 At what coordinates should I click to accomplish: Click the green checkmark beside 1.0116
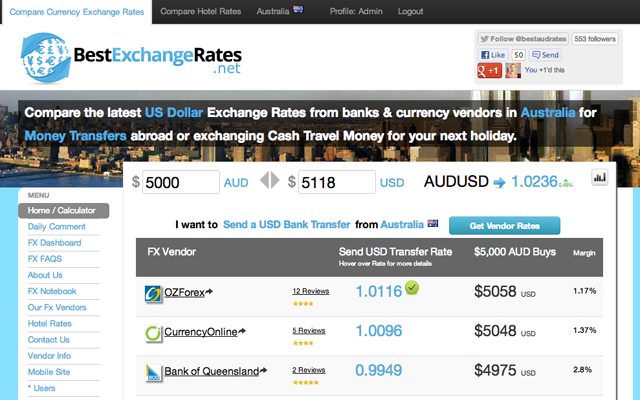412,288
